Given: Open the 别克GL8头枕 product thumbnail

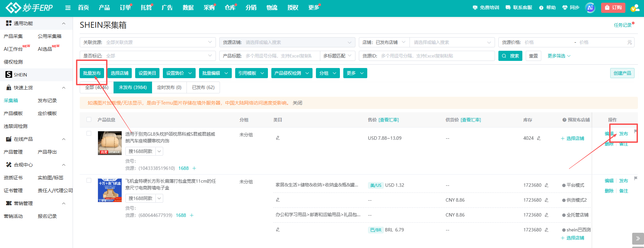Looking at the screenshot, I should pos(109,143).
